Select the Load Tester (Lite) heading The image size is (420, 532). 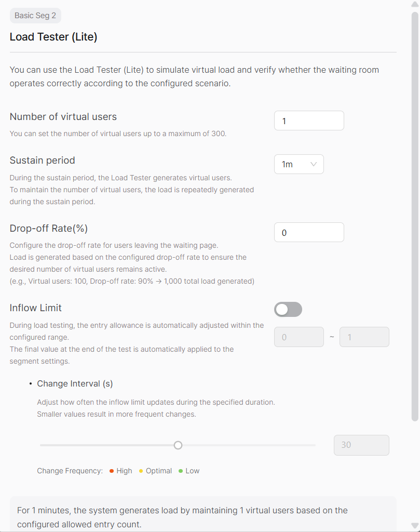53,37
